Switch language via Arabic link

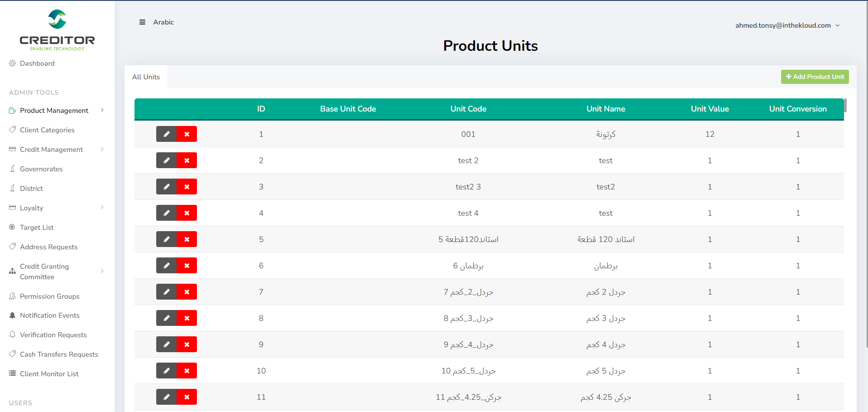coord(163,22)
